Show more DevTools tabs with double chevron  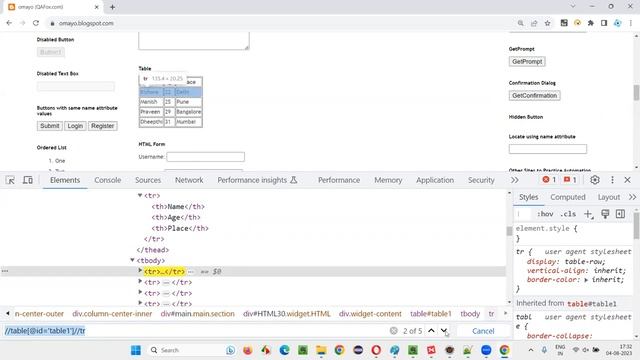pos(515,180)
